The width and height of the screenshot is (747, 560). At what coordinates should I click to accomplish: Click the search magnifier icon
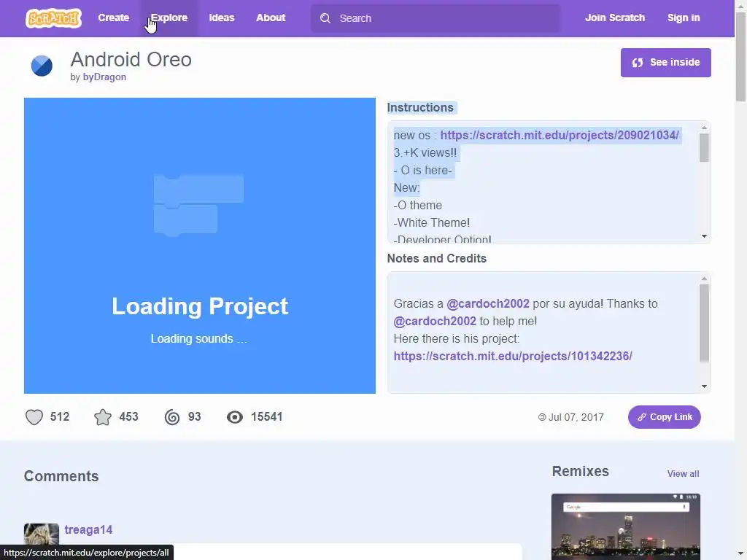coord(325,18)
